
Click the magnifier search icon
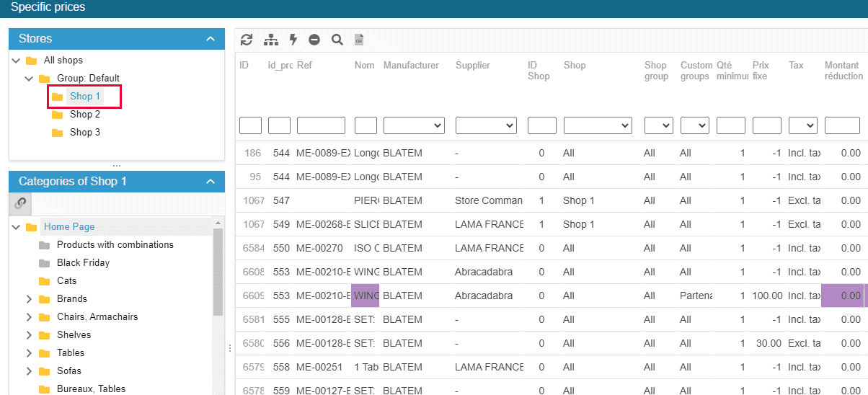[337, 40]
